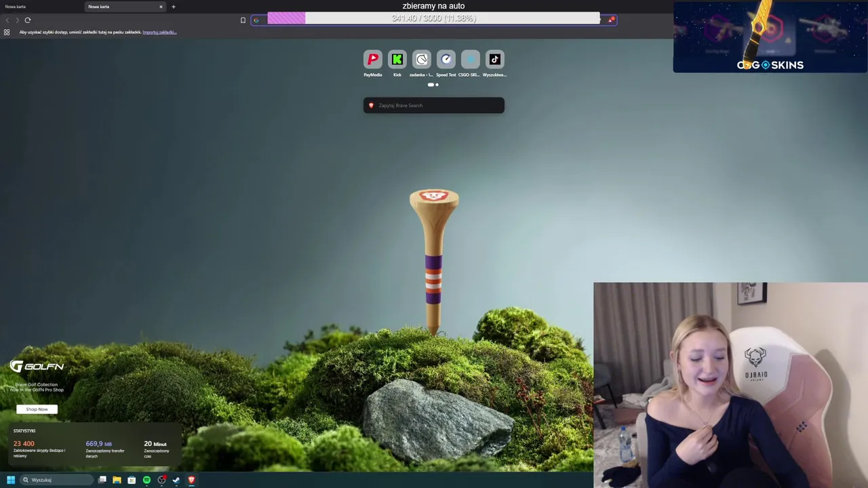Go forward with browser forward arrow
Screen dimensions: 868x488
17,20
